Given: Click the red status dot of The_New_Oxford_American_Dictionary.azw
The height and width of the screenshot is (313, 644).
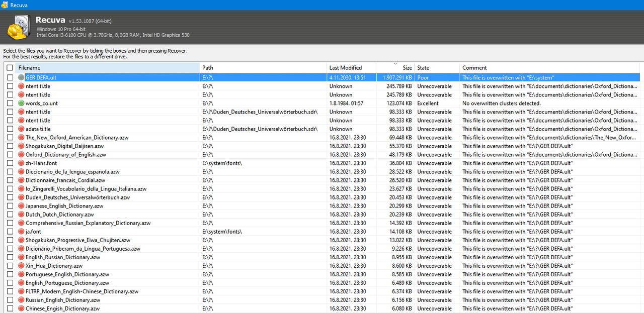Looking at the screenshot, I should click(21, 138).
